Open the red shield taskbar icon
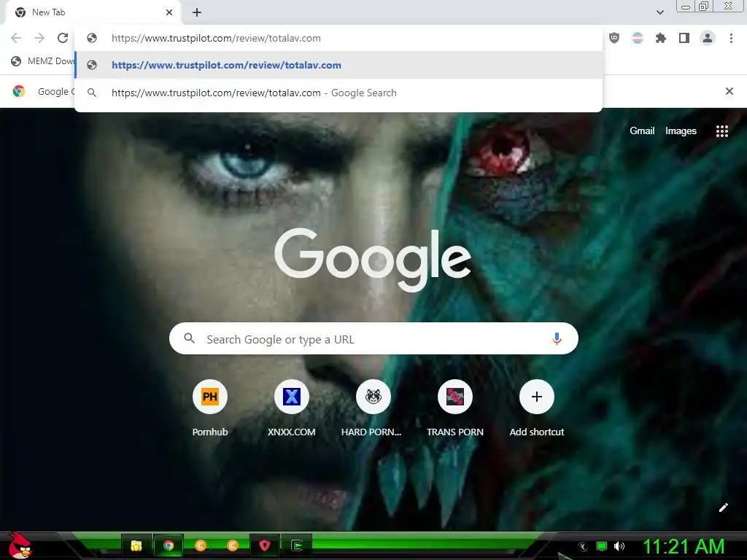Image resolution: width=747 pixels, height=560 pixels. point(264,545)
